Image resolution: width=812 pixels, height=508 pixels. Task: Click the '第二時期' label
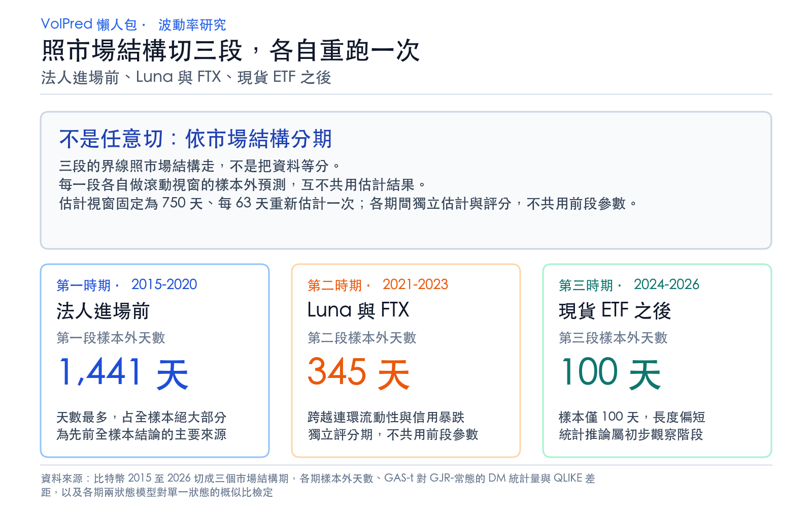coord(335,285)
